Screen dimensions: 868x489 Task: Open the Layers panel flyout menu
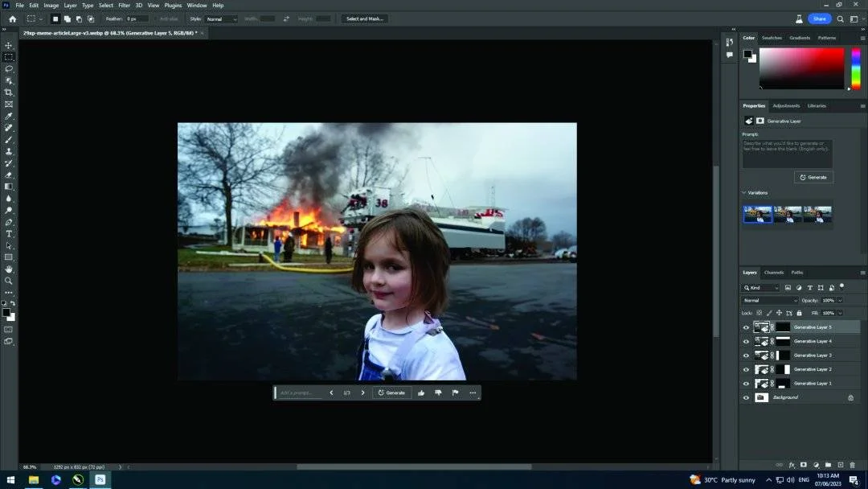coord(862,273)
